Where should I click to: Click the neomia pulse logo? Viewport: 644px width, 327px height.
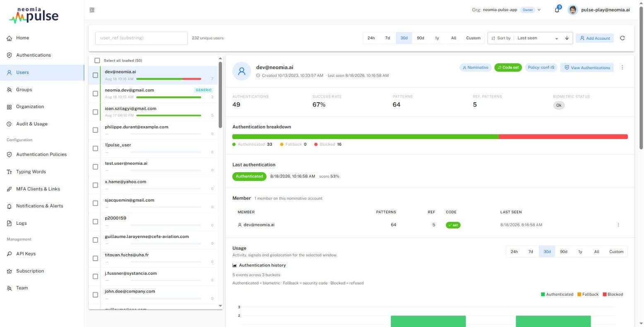point(34,15)
